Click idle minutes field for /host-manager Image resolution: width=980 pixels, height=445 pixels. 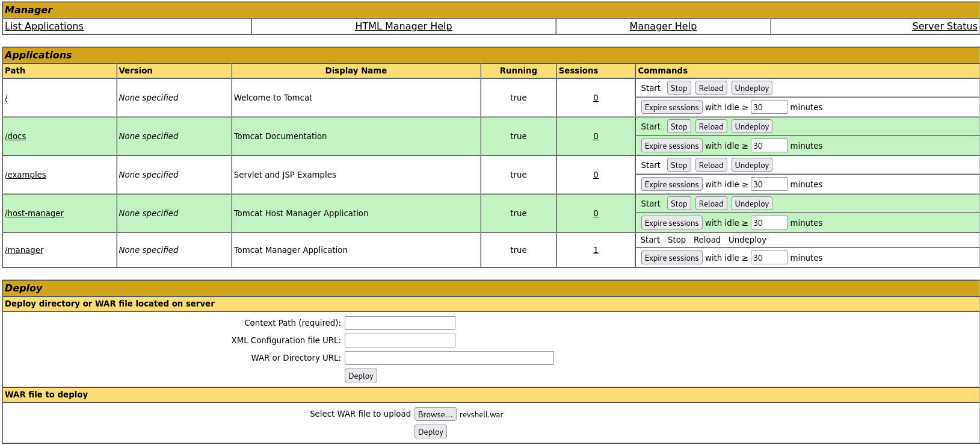click(x=769, y=223)
